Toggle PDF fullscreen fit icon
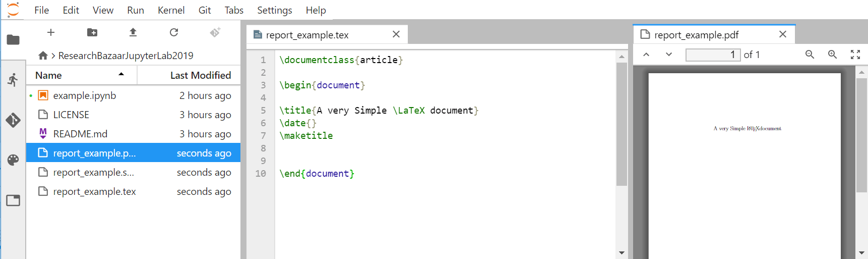The height and width of the screenshot is (259, 868). coord(855,55)
